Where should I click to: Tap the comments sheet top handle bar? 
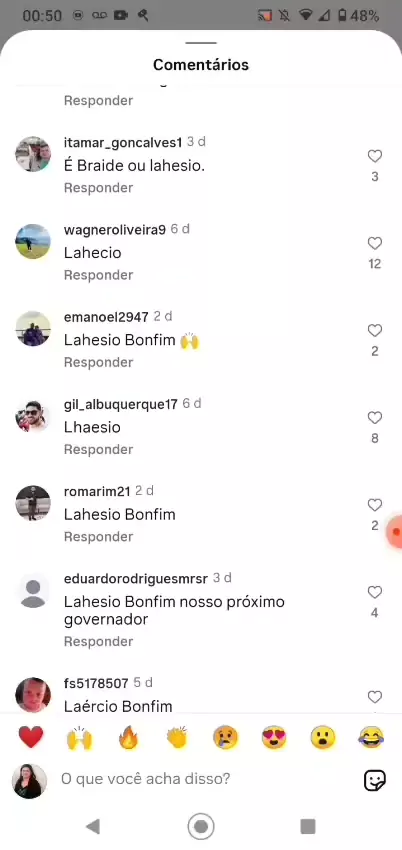[201, 43]
